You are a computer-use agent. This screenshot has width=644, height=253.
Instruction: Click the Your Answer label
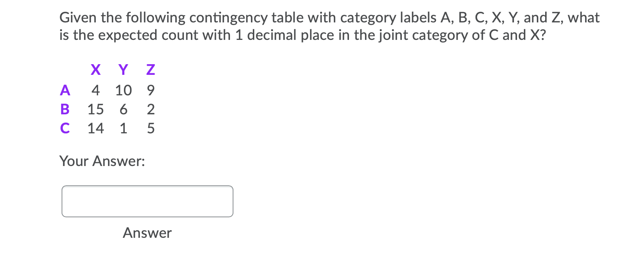click(x=102, y=161)
